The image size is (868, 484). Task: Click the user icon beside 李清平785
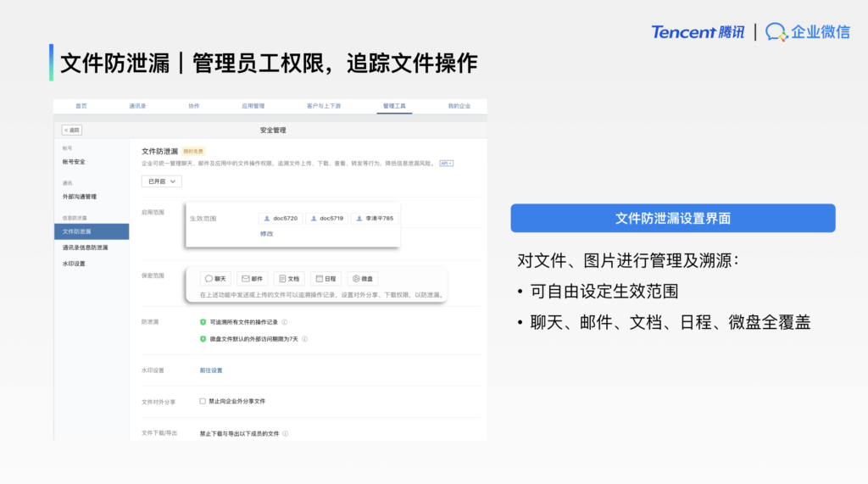[359, 219]
